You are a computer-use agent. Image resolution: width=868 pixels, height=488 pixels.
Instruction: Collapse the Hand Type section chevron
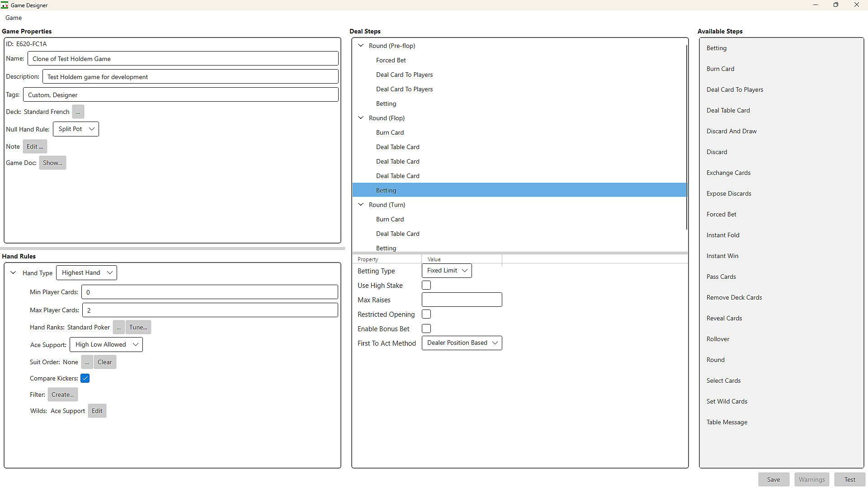tap(13, 273)
